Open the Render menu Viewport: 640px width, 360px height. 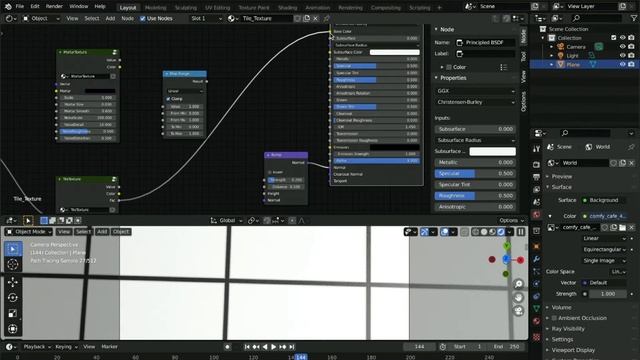[x=54, y=7]
